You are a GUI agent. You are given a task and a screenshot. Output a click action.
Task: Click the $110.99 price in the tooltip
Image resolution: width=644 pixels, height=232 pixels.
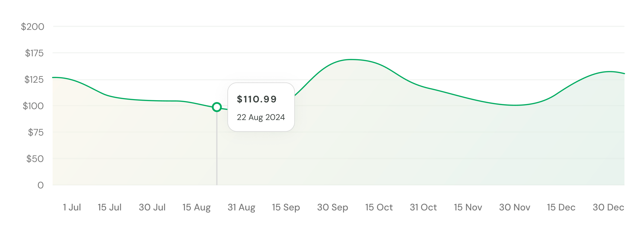click(257, 99)
